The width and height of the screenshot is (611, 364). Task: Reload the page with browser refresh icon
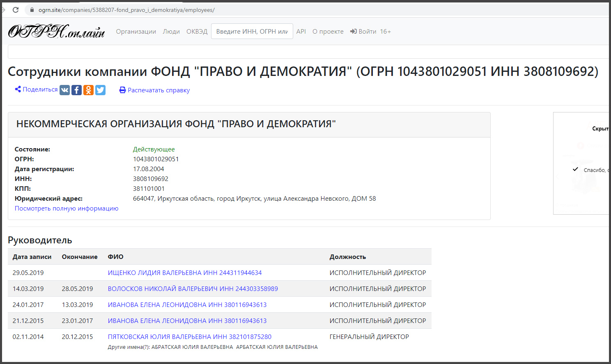(16, 10)
